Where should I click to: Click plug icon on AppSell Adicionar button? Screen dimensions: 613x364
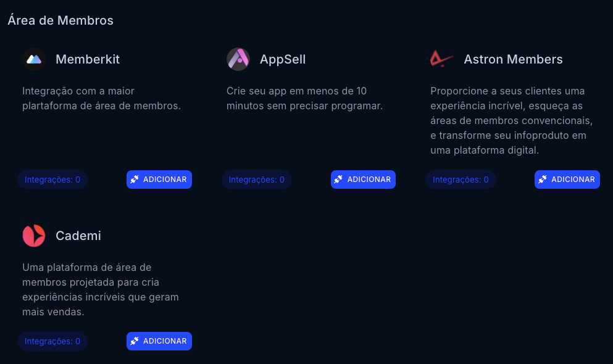[x=338, y=180]
